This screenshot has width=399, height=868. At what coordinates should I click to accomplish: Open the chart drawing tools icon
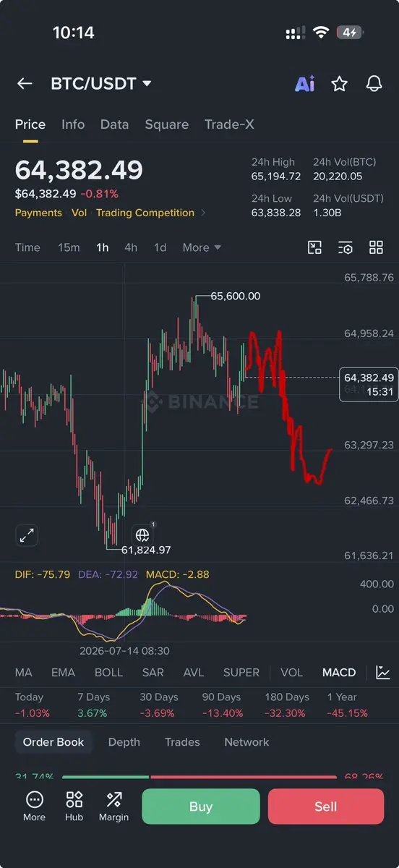click(314, 247)
